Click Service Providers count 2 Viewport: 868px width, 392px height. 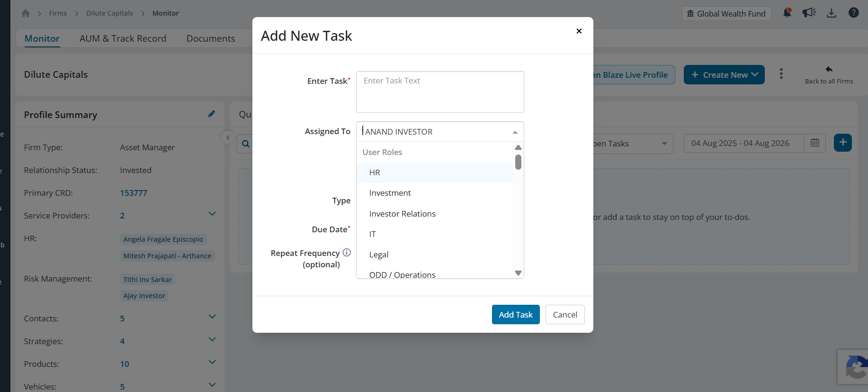[x=122, y=216]
